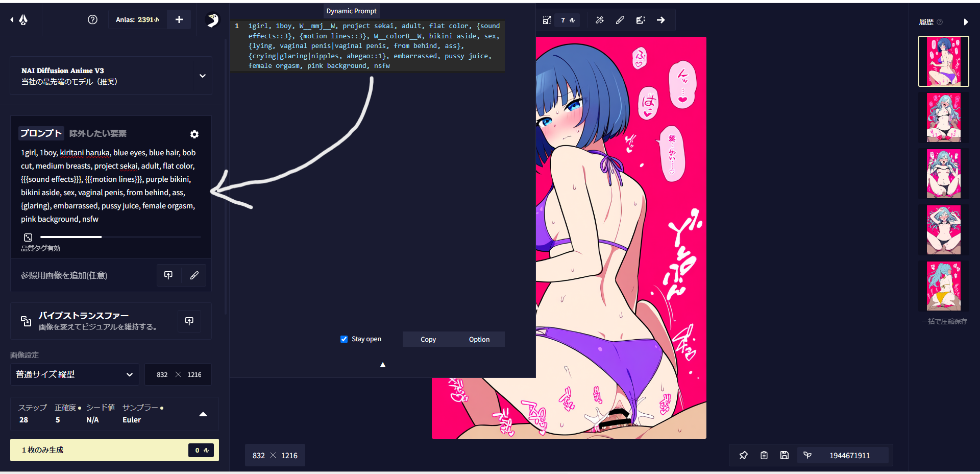Click the dice randomize prompt icon

[x=28, y=238]
